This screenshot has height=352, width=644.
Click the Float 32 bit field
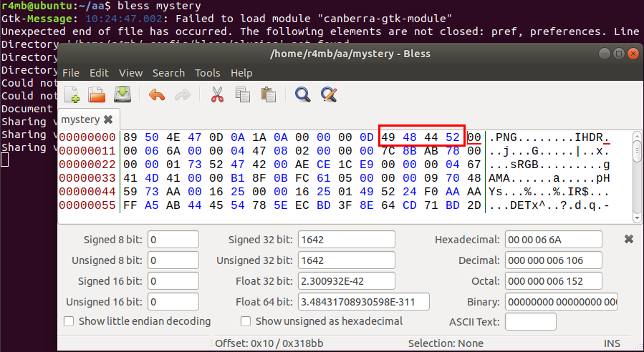coord(347,281)
